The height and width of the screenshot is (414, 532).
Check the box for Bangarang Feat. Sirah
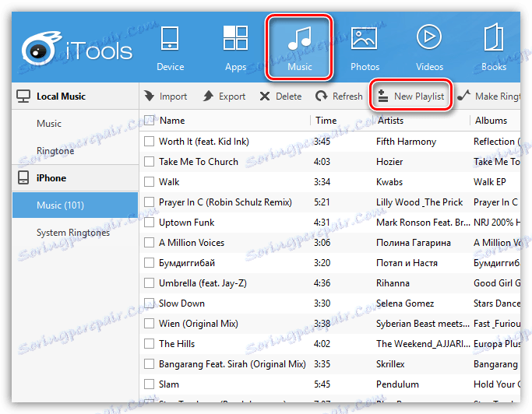click(149, 364)
